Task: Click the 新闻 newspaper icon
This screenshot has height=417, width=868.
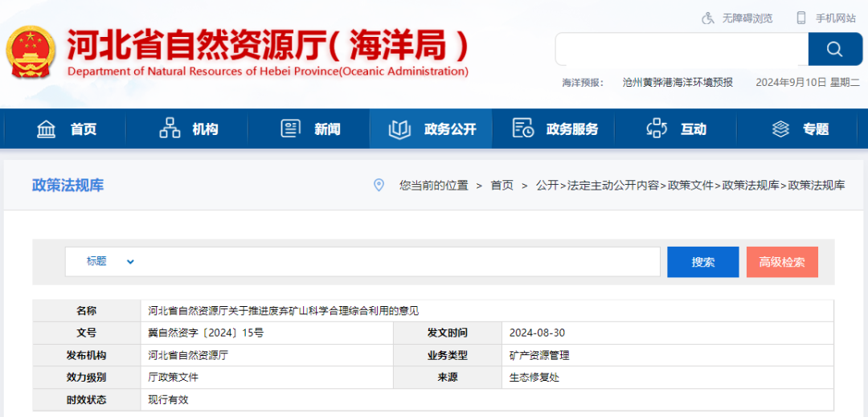Action: pos(290,129)
